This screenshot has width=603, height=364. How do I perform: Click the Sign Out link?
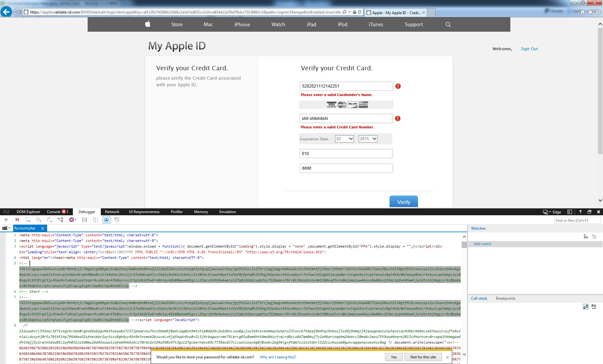tap(529, 49)
